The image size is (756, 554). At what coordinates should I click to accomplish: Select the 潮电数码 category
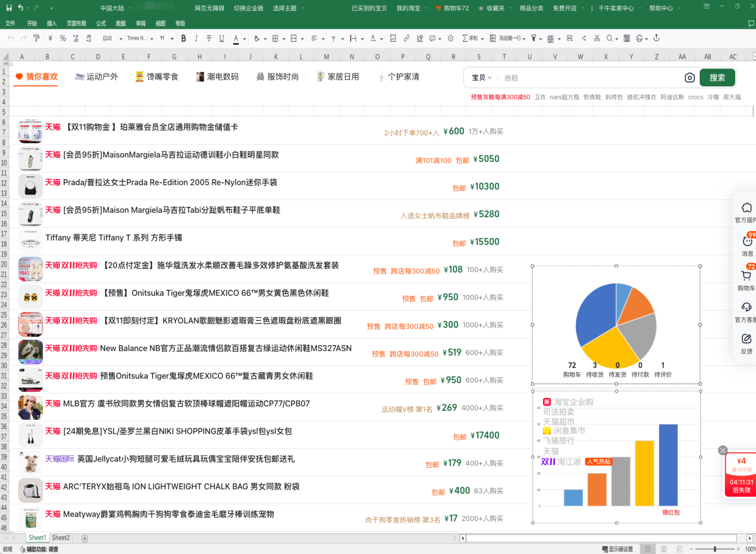click(217, 77)
